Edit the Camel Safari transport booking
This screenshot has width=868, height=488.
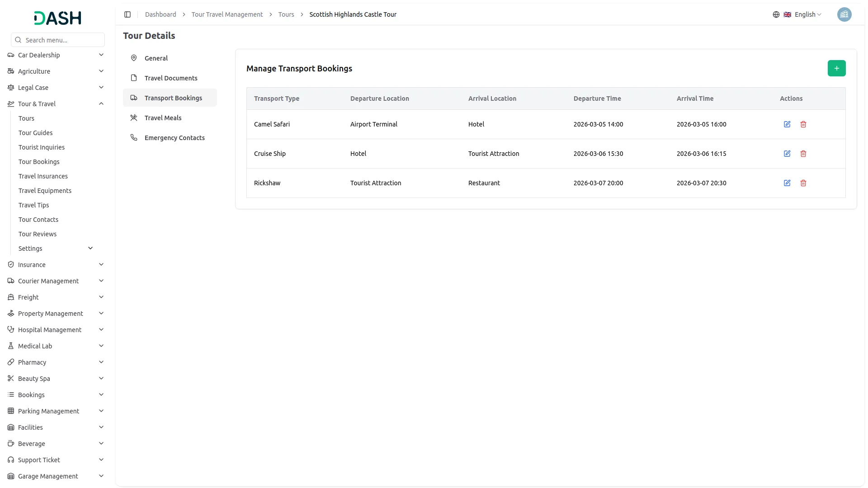coord(787,124)
